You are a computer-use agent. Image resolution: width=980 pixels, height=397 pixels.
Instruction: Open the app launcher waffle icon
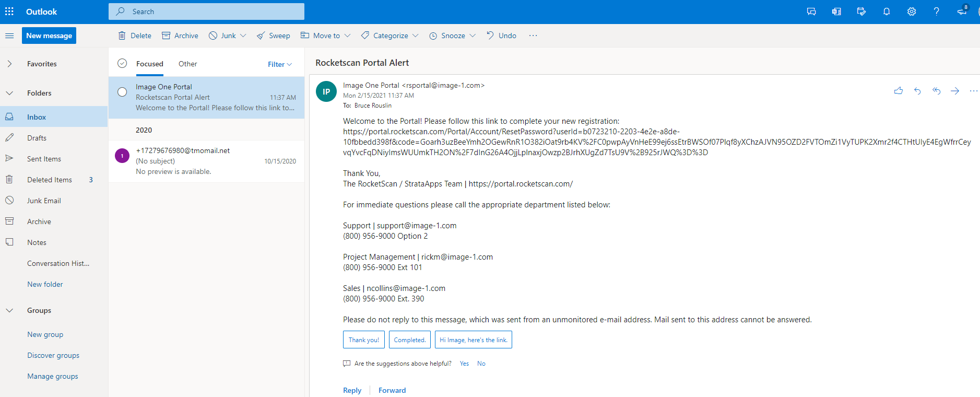[9, 11]
